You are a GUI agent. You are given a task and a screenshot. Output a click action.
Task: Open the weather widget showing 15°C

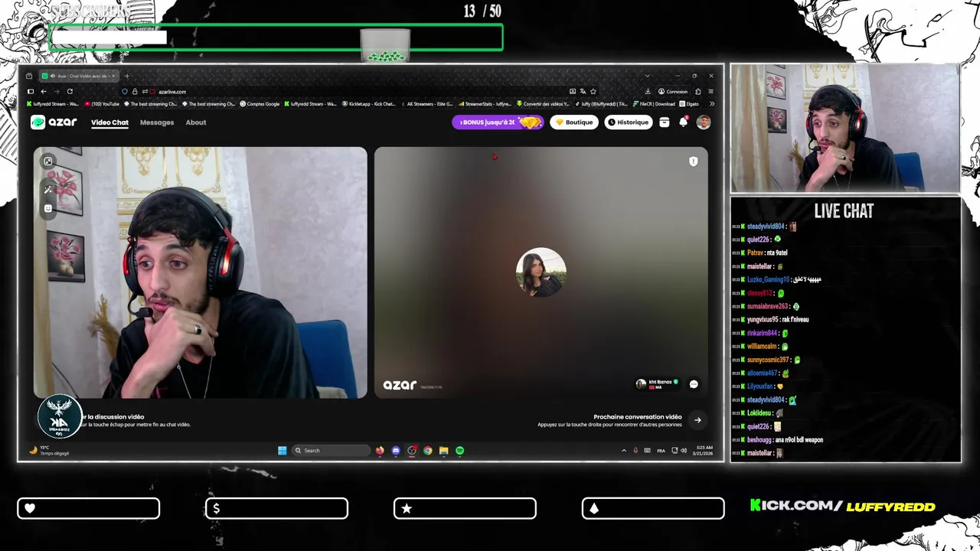[48, 451]
